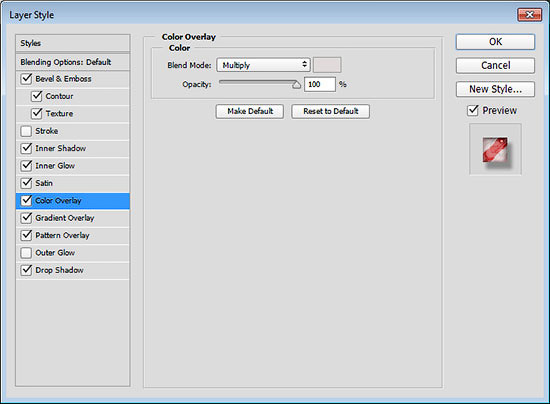
Task: Open the Texture settings label
Action: coord(59,114)
